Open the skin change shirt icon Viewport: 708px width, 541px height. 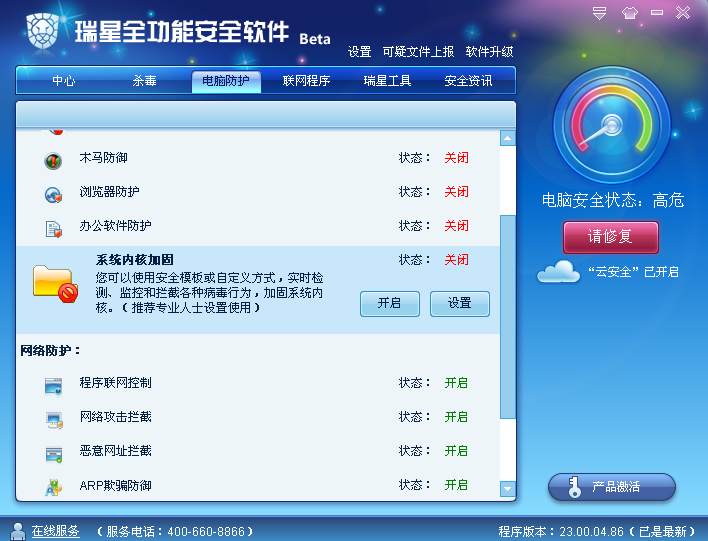(629, 13)
